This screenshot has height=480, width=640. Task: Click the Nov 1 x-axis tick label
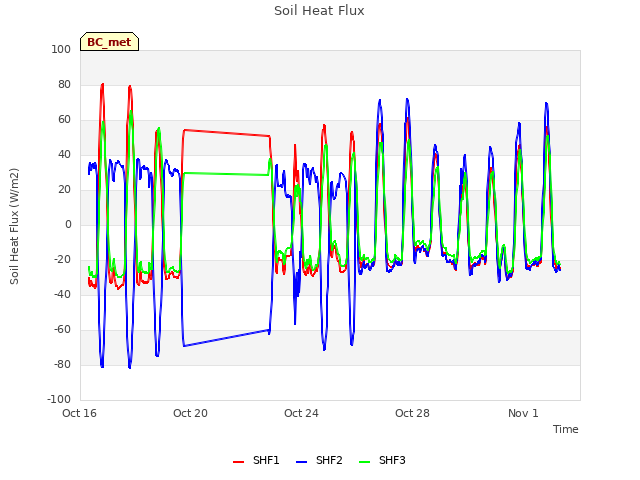(523, 413)
